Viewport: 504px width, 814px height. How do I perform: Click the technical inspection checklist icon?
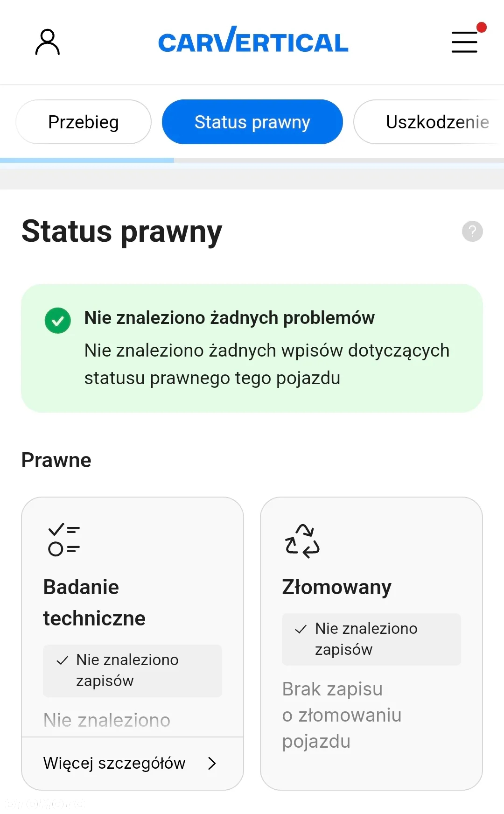[64, 540]
